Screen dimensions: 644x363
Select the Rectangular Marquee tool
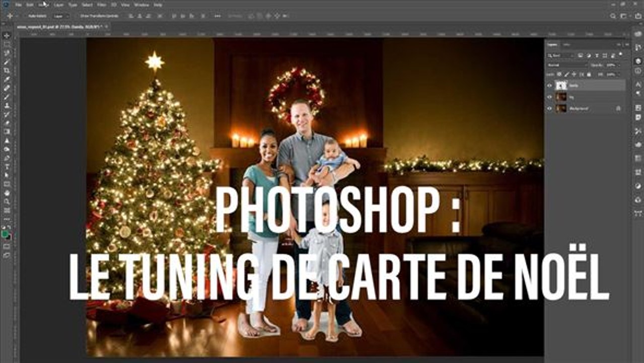click(7, 44)
